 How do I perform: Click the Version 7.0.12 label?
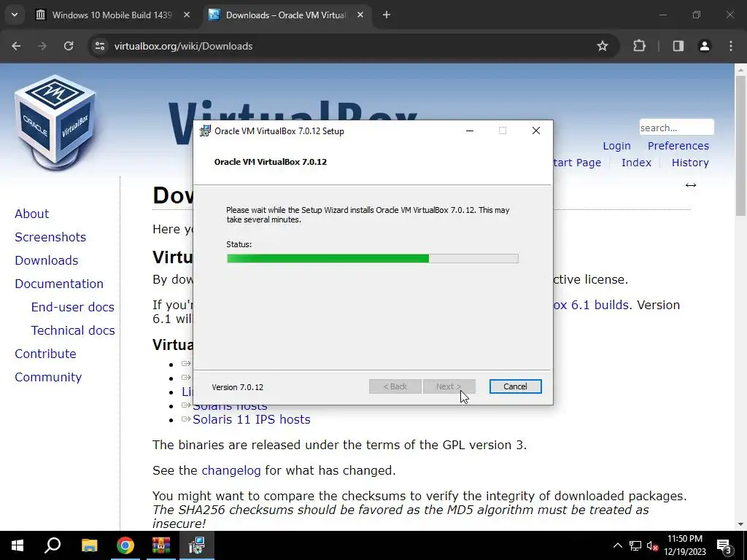[x=237, y=387]
